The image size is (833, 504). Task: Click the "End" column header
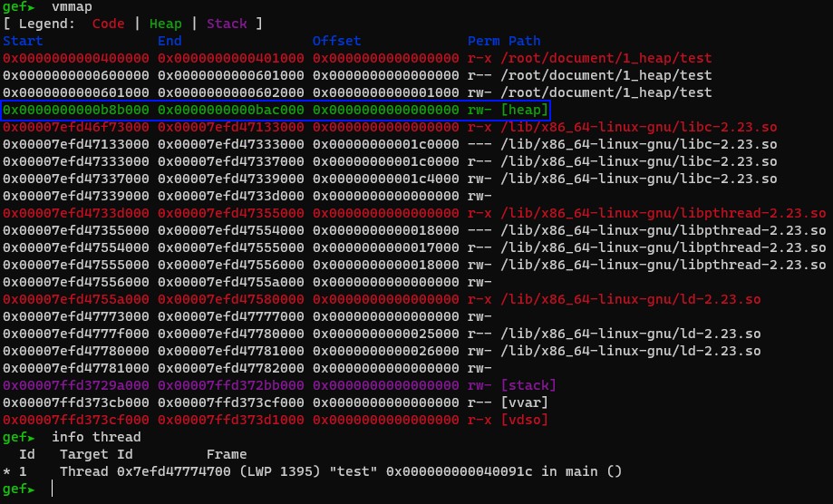[170, 41]
